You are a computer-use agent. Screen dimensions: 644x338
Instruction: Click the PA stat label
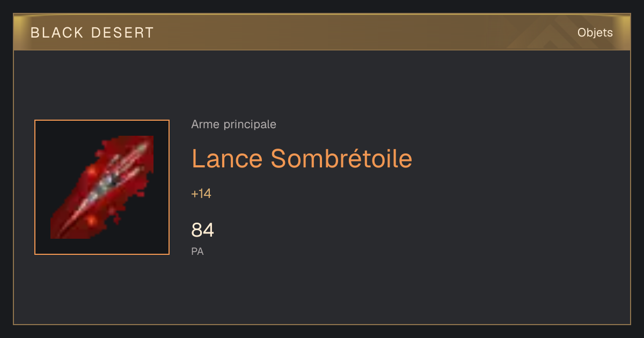point(197,251)
